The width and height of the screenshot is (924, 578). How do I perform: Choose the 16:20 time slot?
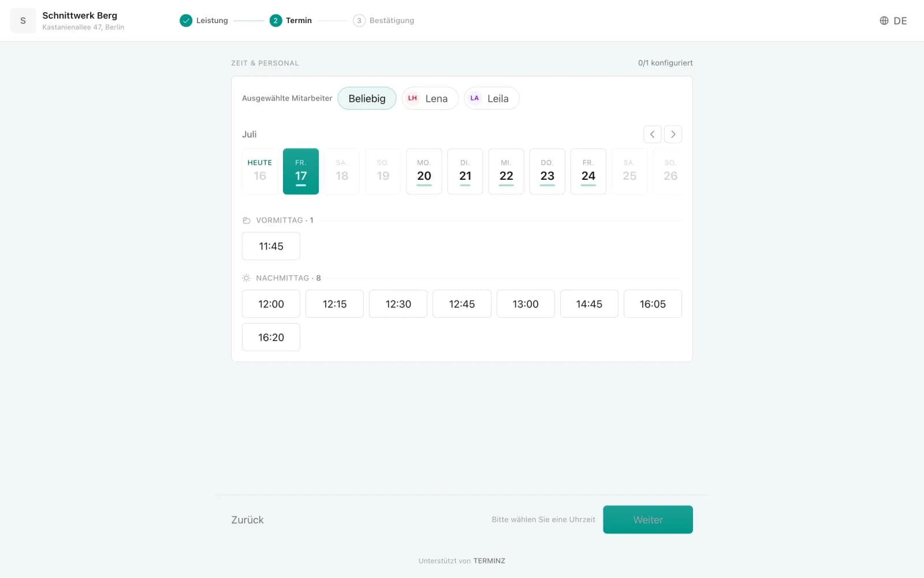click(271, 338)
